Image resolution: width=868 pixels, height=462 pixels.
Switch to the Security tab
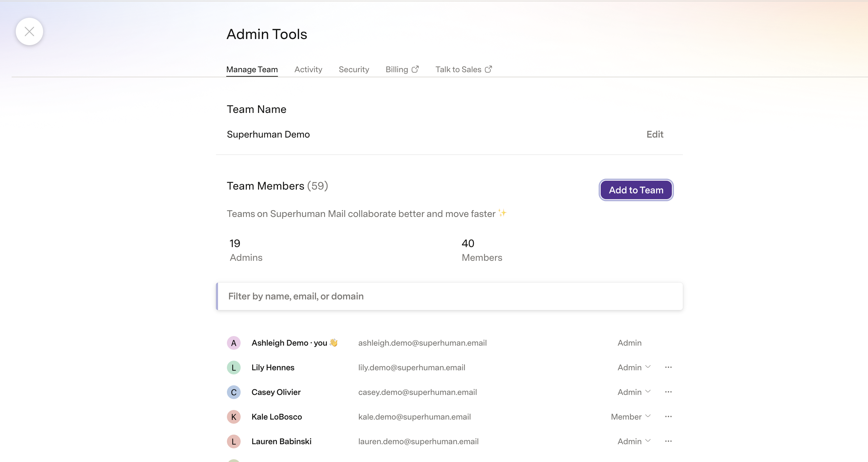pos(354,69)
